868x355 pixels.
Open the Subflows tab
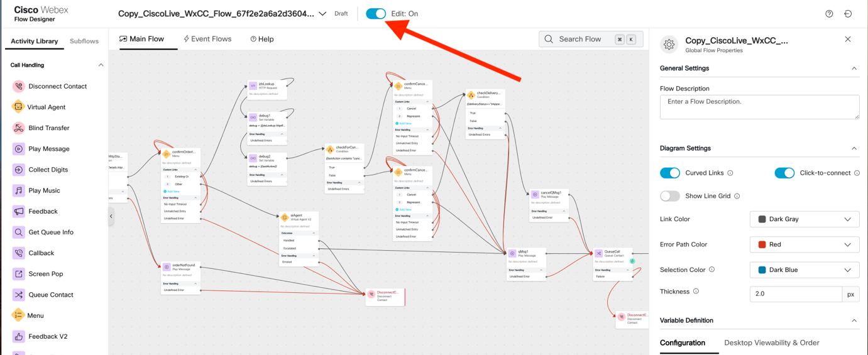coord(84,41)
